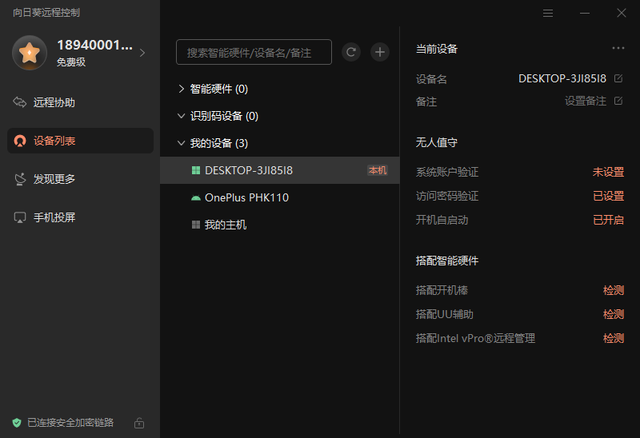Screen dimensions: 640x438
Task: Click 已开启 next to 开机自启动
Action: 608,220
